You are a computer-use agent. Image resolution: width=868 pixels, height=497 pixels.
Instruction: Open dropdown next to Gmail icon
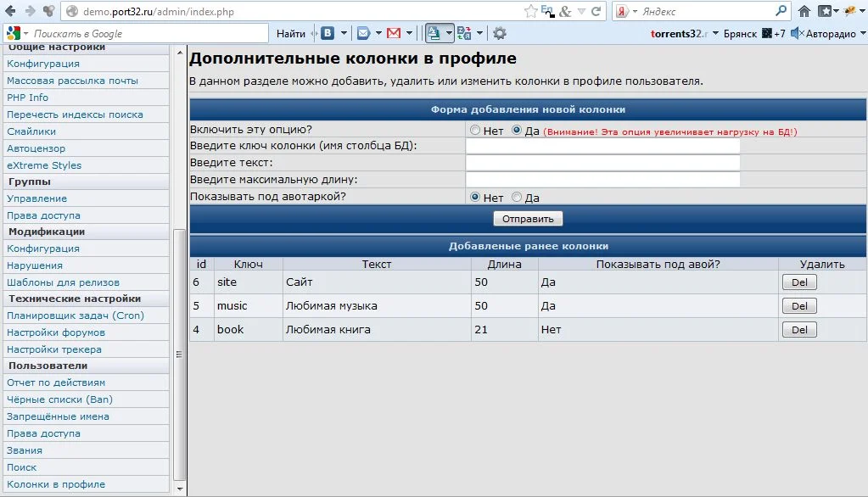click(x=409, y=33)
